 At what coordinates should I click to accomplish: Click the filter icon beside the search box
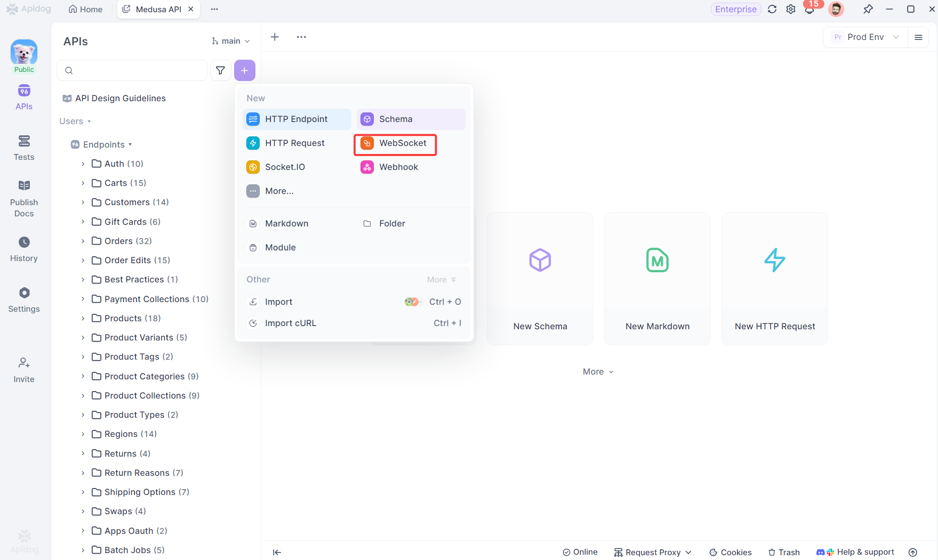pos(220,70)
